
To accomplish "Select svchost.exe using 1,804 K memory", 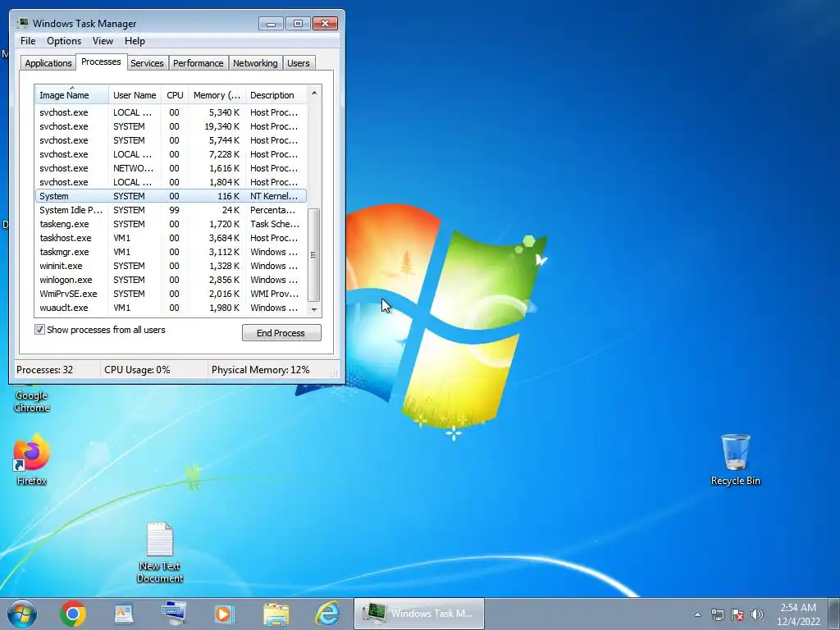I will pos(171,182).
